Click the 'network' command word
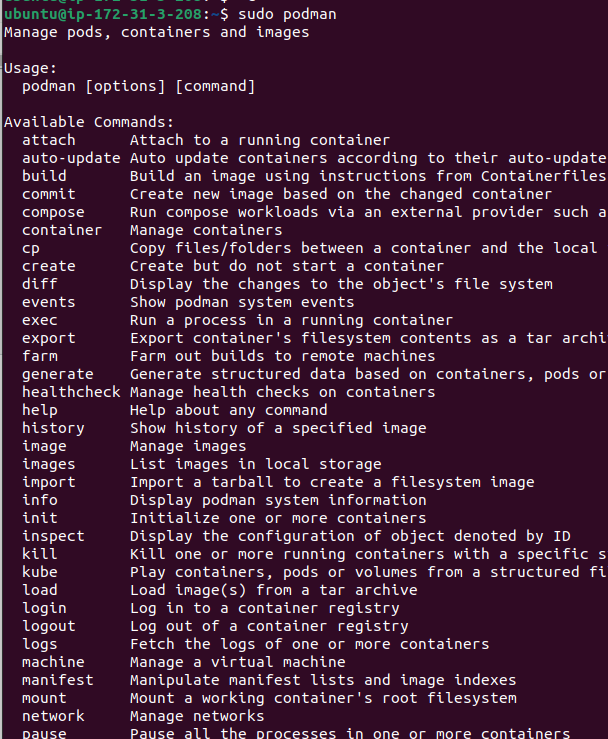Image resolution: width=608 pixels, height=739 pixels. point(53,716)
